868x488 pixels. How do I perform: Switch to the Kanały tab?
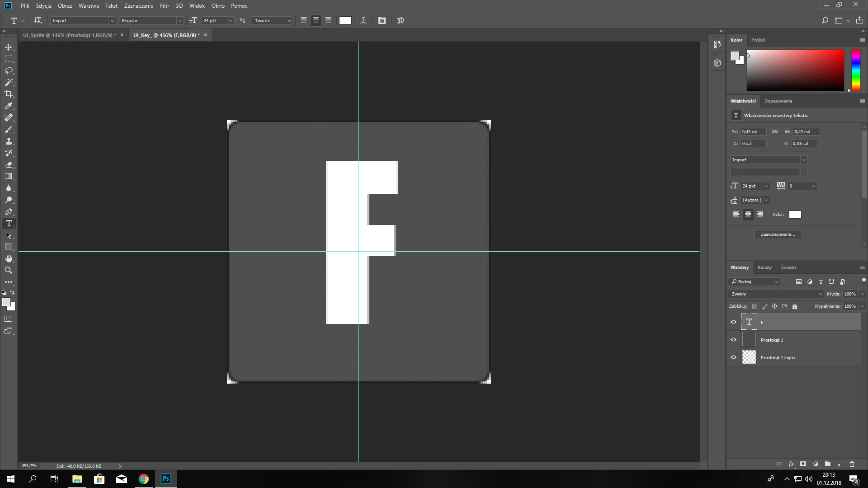click(x=764, y=267)
